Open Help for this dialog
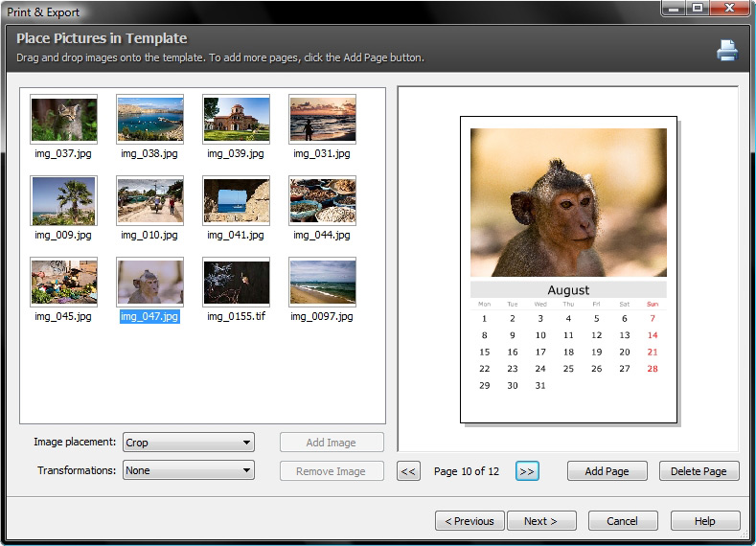Screen dimensions: 756x546 coord(705,521)
